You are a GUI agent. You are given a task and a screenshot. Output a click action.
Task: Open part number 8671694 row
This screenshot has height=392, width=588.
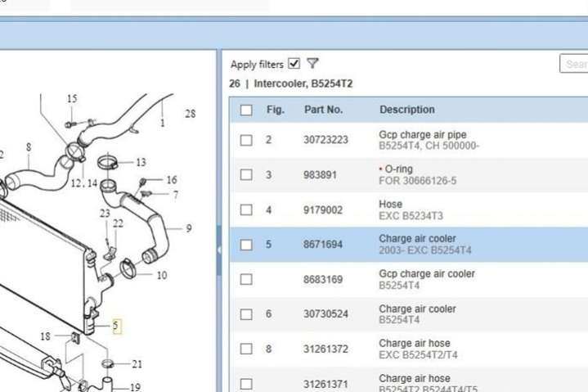323,244
